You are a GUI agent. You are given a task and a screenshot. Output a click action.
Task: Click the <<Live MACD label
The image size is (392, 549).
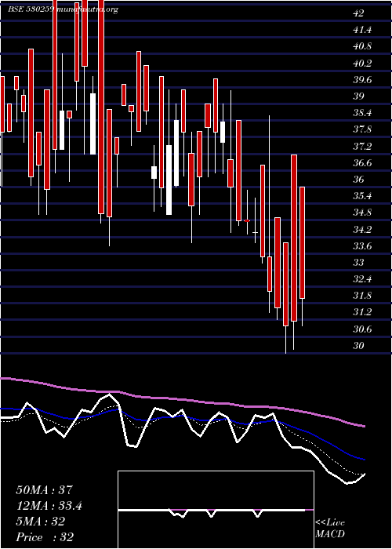pyautogui.click(x=330, y=529)
